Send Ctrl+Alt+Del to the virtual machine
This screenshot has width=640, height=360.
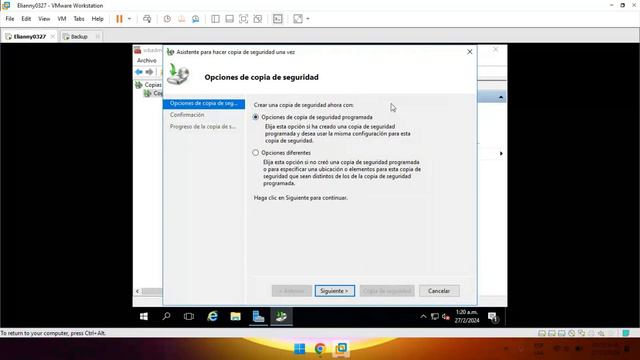(147, 19)
